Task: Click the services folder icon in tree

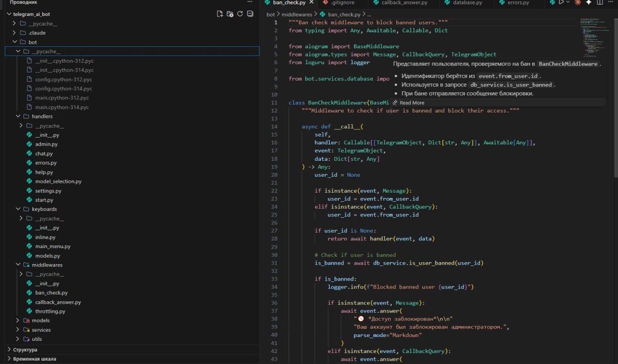Action: 26,330
